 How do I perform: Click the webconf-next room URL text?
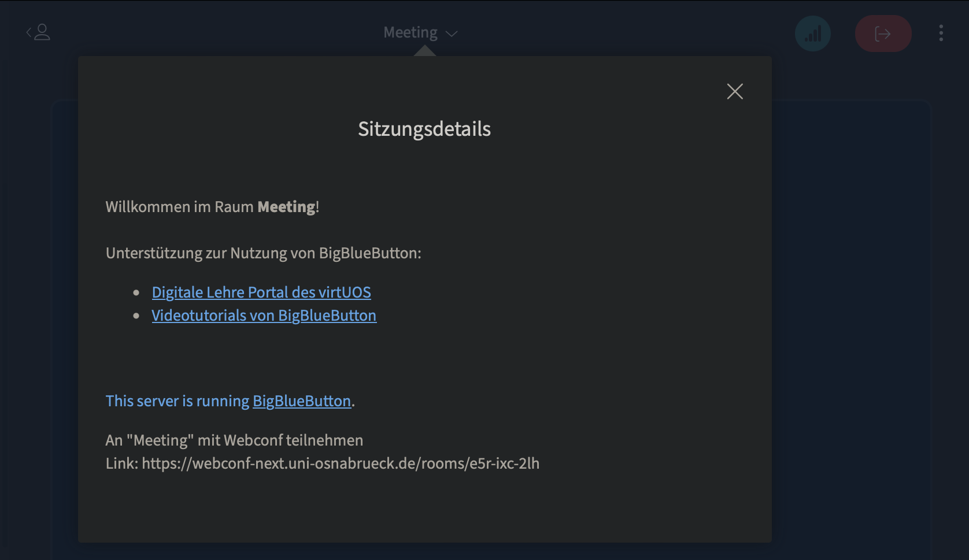[341, 463]
